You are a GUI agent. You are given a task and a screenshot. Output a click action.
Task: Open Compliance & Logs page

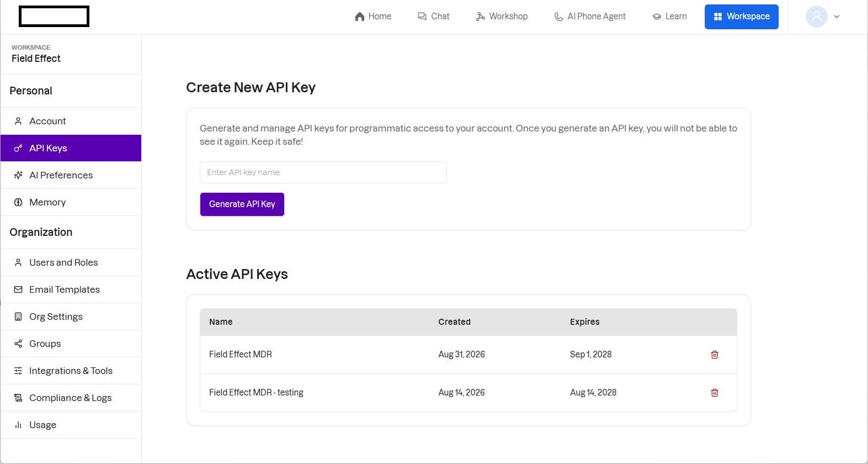pyautogui.click(x=71, y=398)
